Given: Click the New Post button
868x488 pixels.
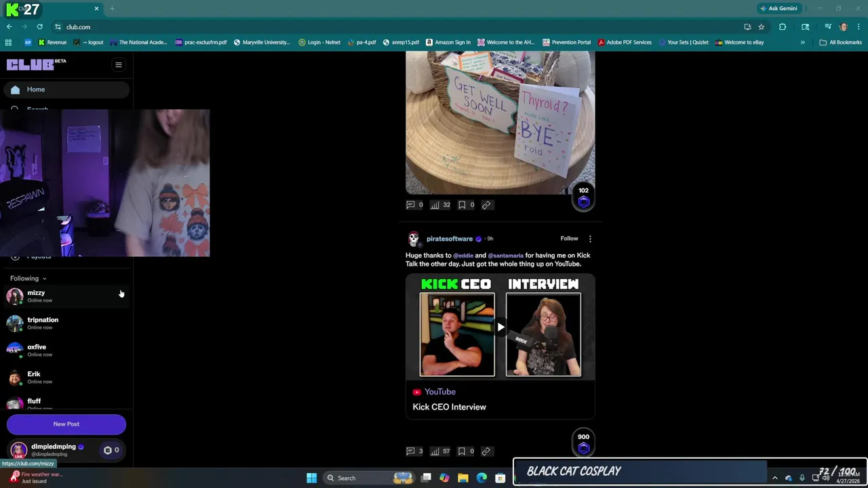Looking at the screenshot, I should tap(66, 424).
